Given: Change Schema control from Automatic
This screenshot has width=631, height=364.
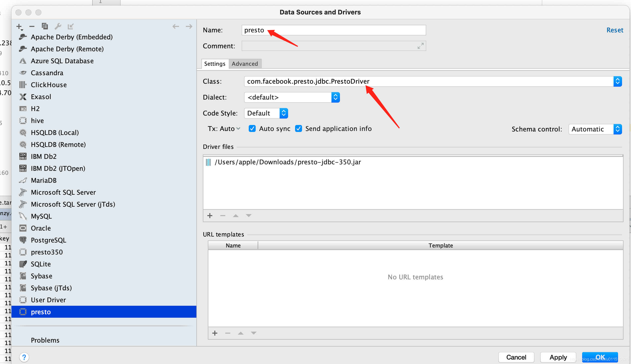Looking at the screenshot, I should click(x=618, y=129).
